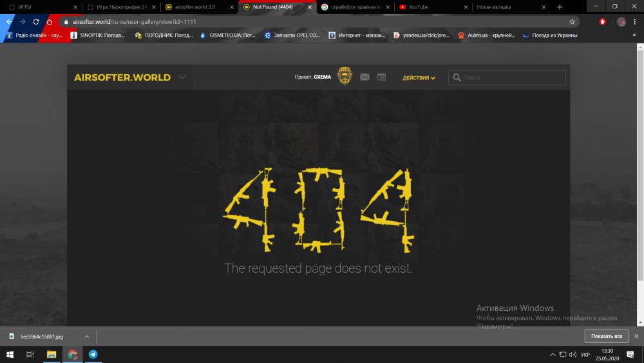Click the browser forward arrow
Screen dimensions: 644x363
[x=23, y=22]
